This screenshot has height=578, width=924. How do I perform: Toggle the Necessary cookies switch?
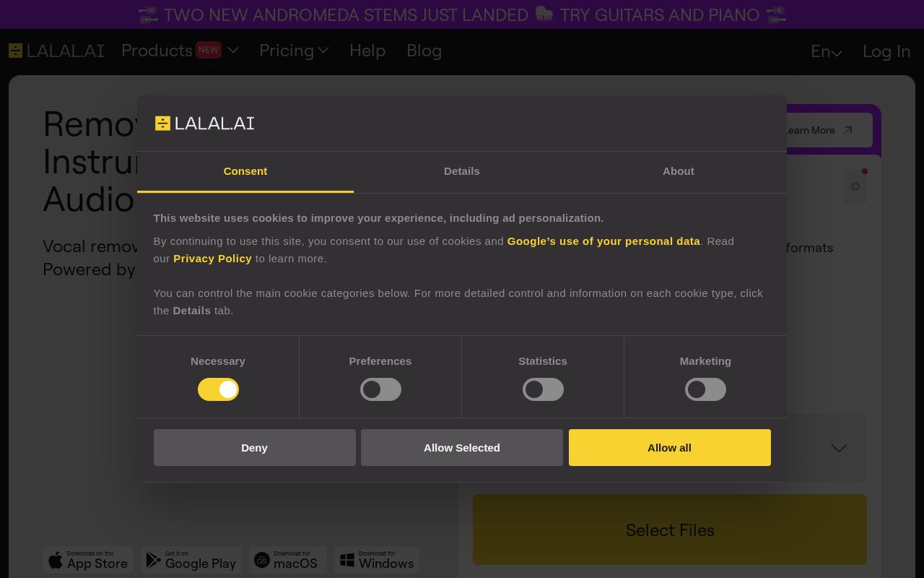click(218, 389)
